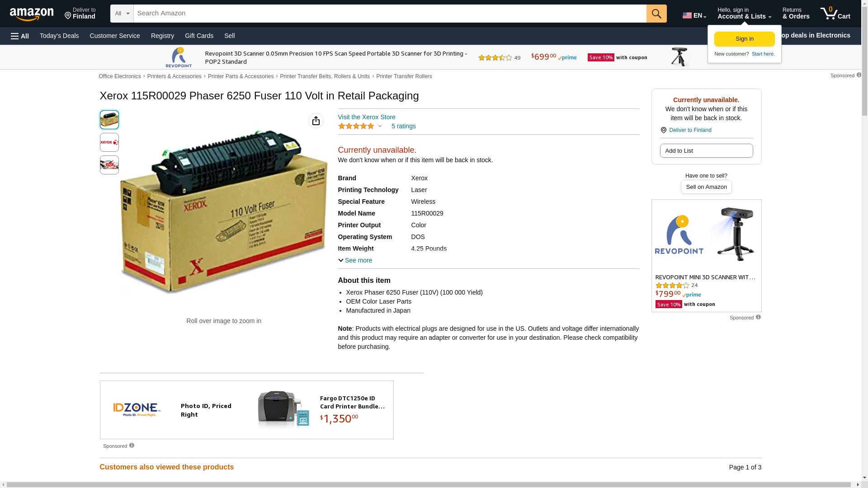Viewport: 868px width, 488px height.
Task: Expand the ratings chevron popover
Action: (380, 127)
